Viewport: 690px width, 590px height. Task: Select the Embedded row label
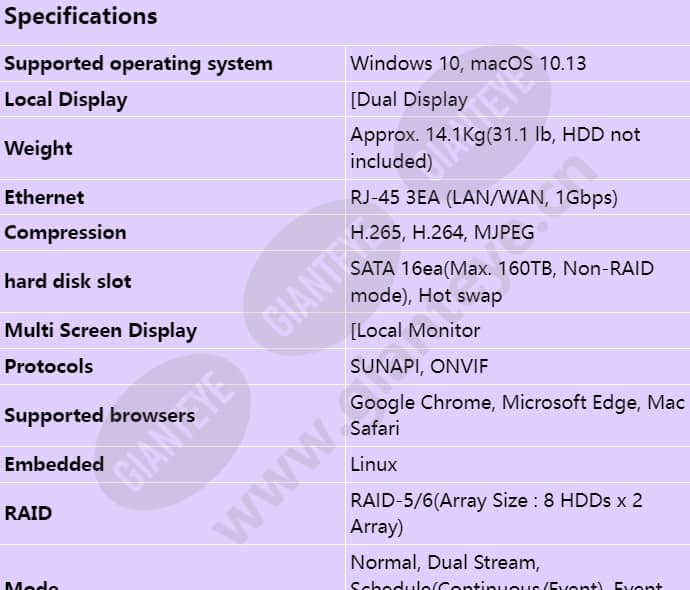(x=54, y=465)
